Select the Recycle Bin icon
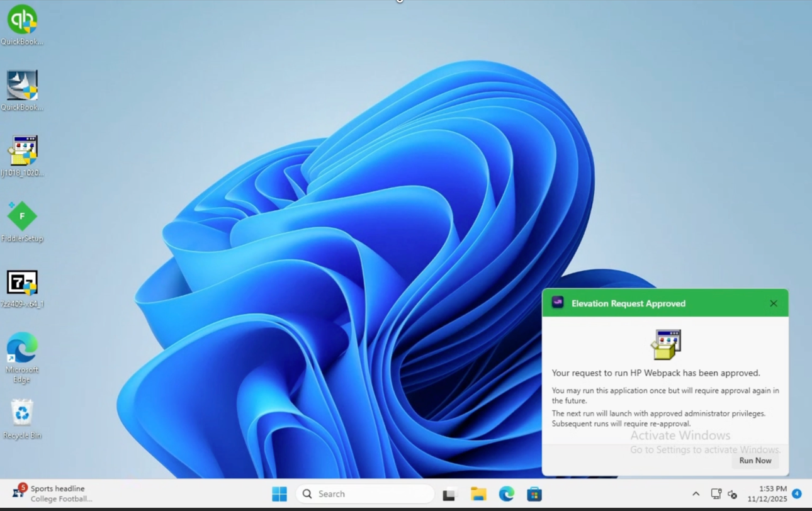812x511 pixels. coord(22,414)
